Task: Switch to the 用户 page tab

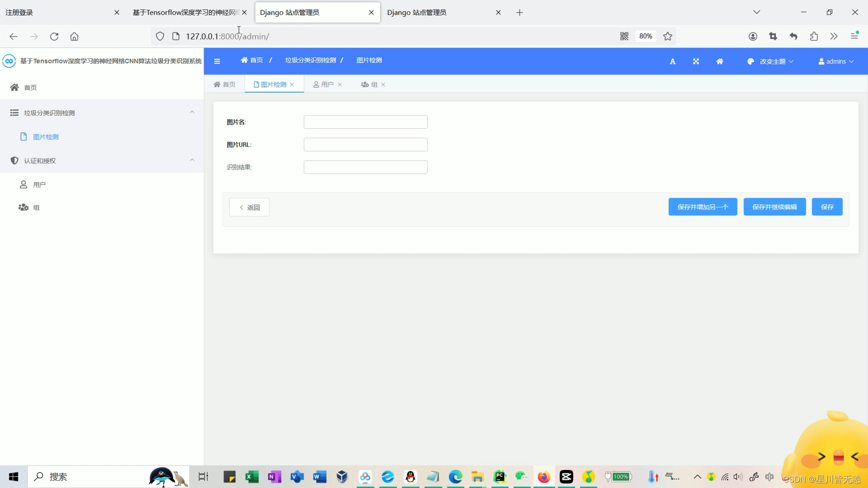Action: pos(324,84)
